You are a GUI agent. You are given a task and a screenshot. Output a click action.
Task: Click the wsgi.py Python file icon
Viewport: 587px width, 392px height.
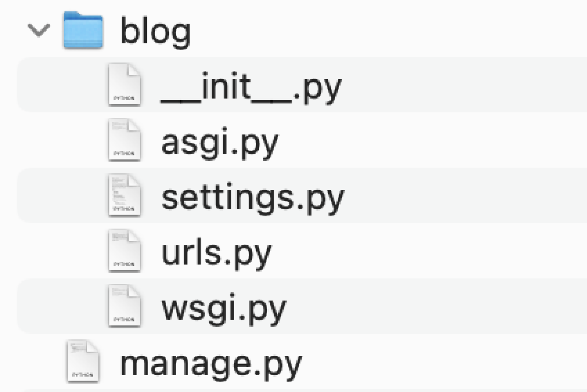pyautogui.click(x=124, y=306)
